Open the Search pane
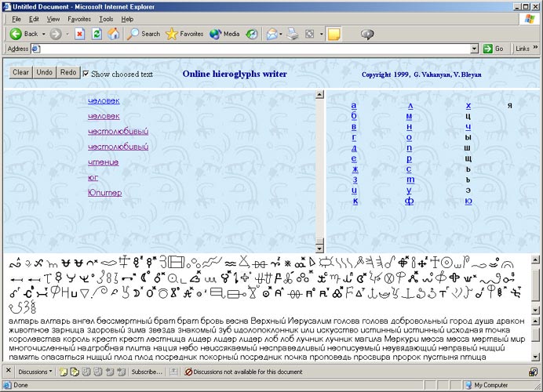The height and width of the screenshot is (392, 543). [144, 34]
